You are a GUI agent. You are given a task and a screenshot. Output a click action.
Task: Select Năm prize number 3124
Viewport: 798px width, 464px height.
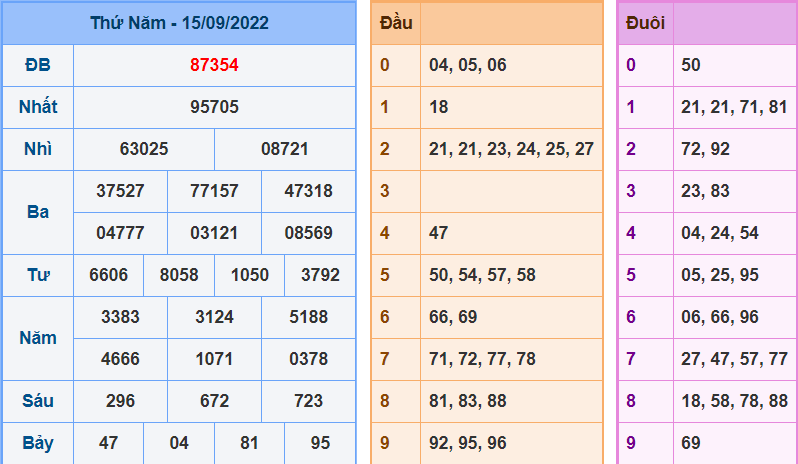214,317
